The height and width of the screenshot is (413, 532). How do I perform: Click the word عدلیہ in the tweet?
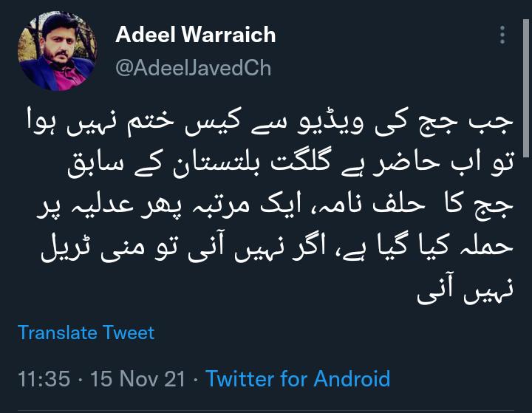click(x=106, y=206)
